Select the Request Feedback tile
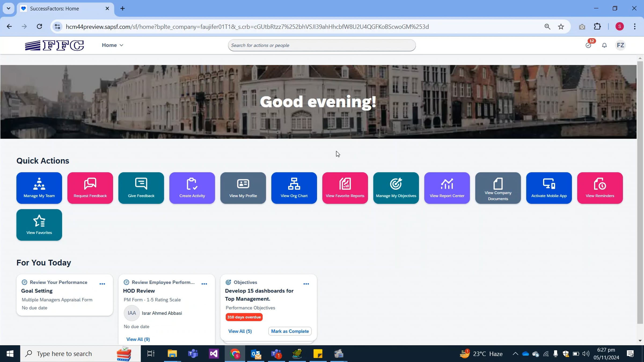 [x=90, y=188]
